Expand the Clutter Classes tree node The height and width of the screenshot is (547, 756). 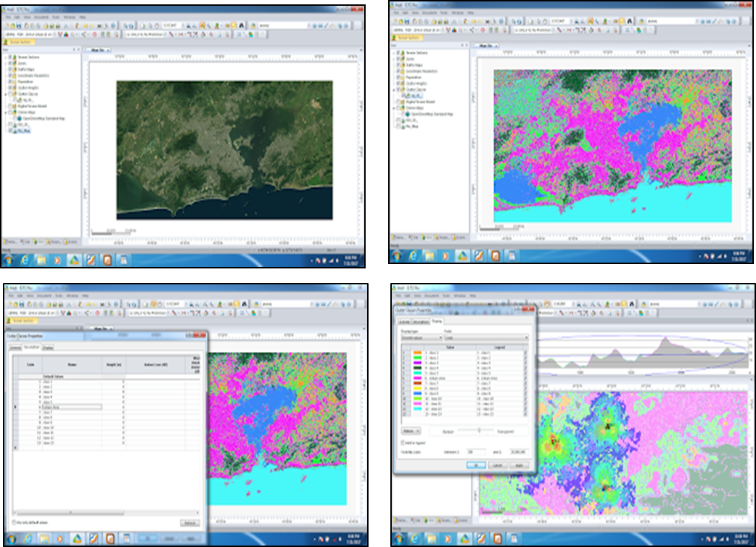[x=5, y=94]
